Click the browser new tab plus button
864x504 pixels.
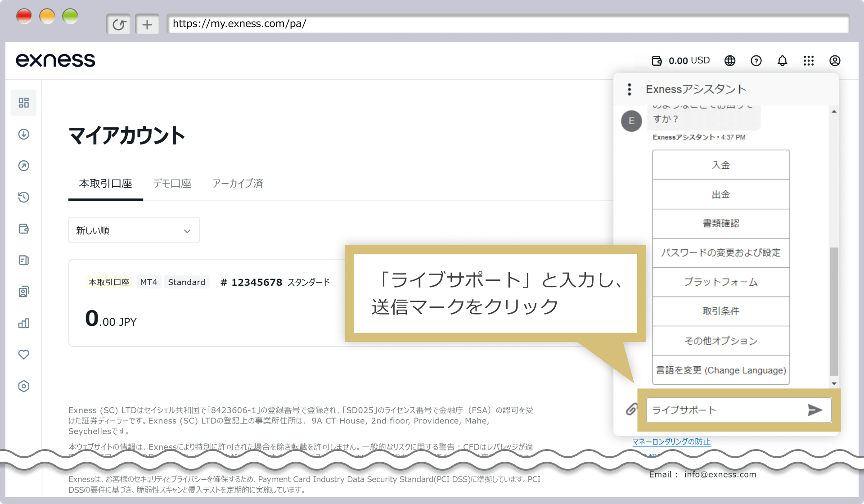pos(147,24)
